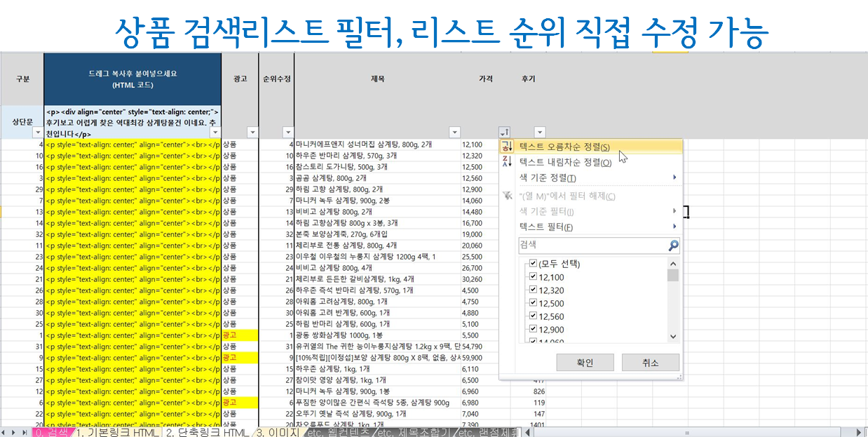Open the 순위수정 column filter dropdown
The width and height of the screenshot is (868, 437).
(287, 132)
